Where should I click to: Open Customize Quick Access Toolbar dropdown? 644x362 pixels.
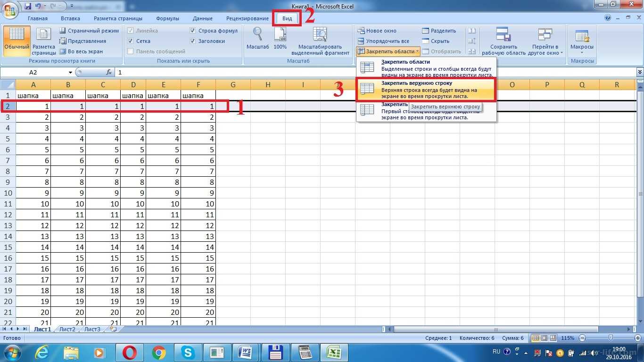72,7
